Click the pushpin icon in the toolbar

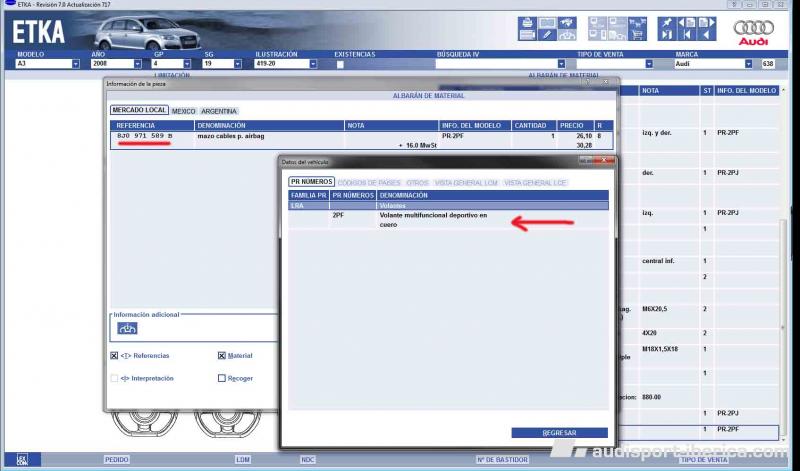tap(667, 23)
